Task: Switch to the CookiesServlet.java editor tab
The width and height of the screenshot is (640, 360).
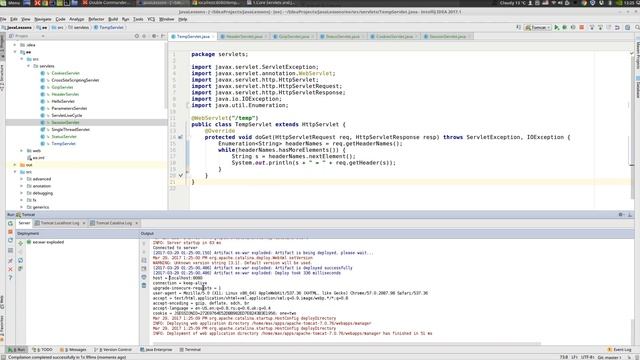Action: (x=394, y=36)
